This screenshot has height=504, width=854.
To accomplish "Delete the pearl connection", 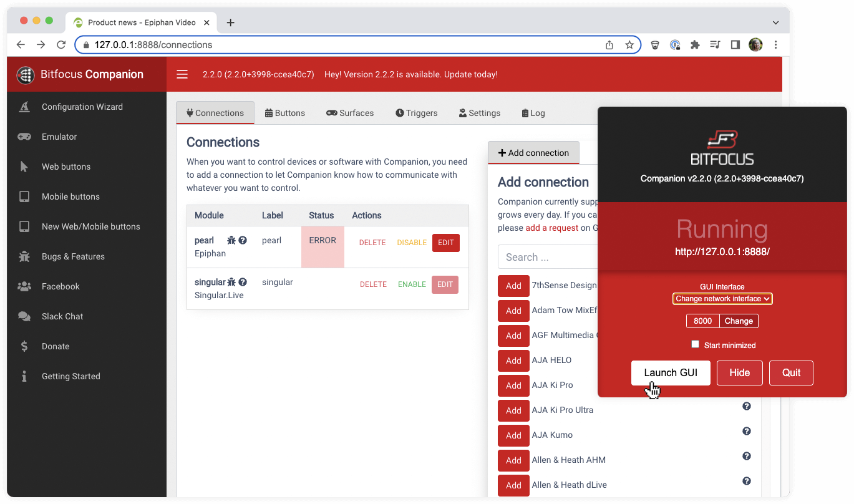I will [372, 243].
